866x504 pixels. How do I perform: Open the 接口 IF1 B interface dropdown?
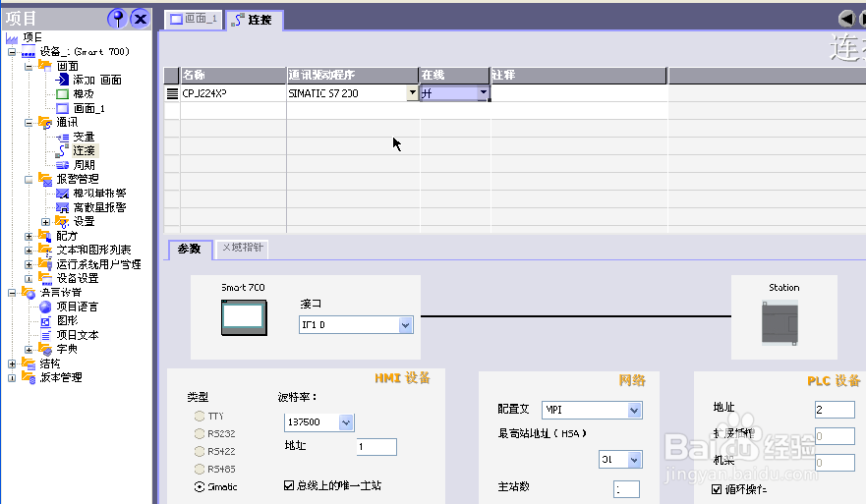pyautogui.click(x=405, y=324)
